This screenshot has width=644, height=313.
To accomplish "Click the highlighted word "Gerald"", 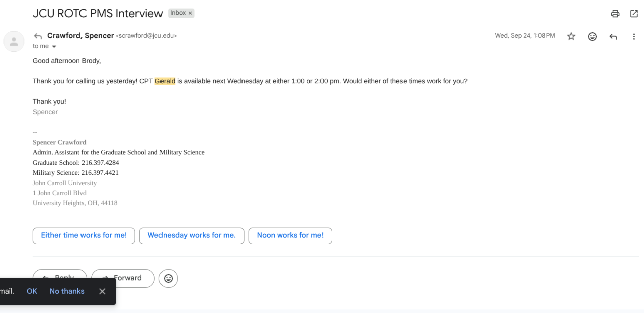I will (165, 81).
